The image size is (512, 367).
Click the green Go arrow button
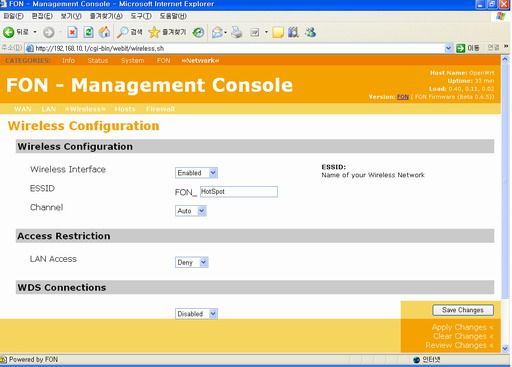pos(461,48)
